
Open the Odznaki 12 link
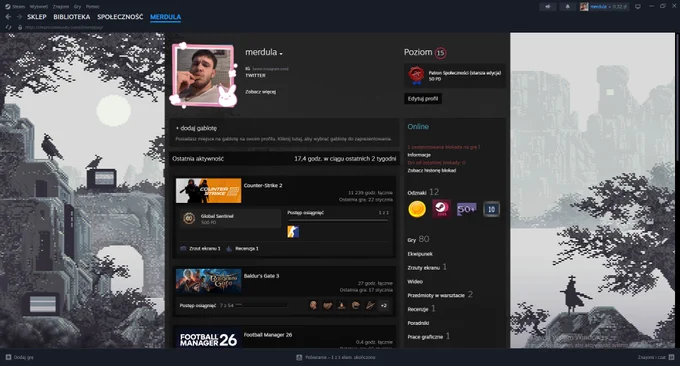click(x=423, y=192)
